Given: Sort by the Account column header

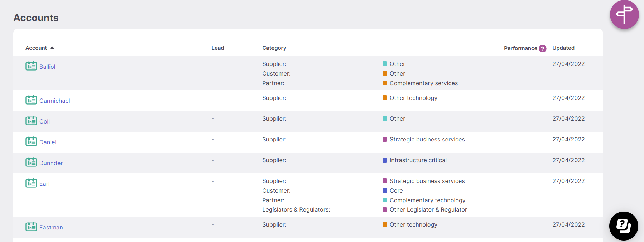Looking at the screenshot, I should click(36, 48).
